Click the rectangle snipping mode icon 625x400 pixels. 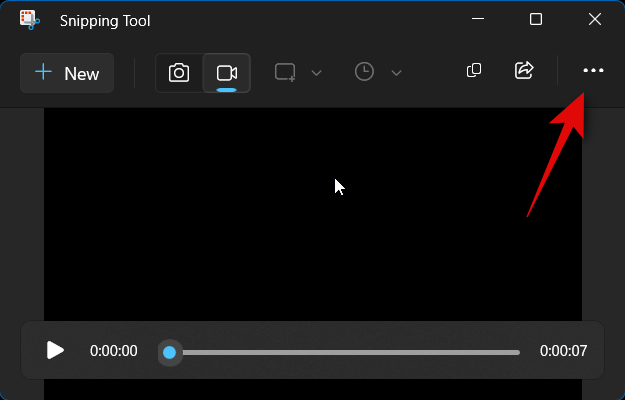pos(285,72)
